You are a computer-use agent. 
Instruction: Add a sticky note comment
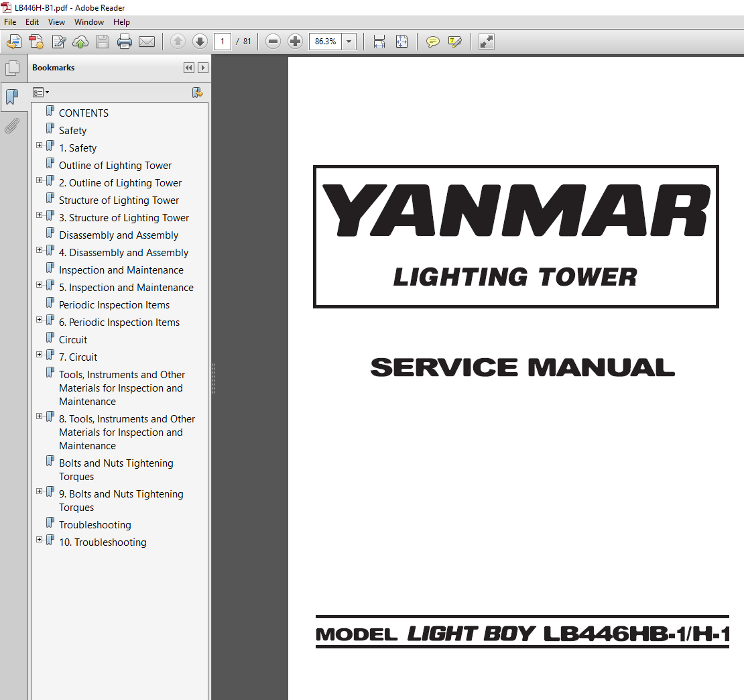click(433, 42)
